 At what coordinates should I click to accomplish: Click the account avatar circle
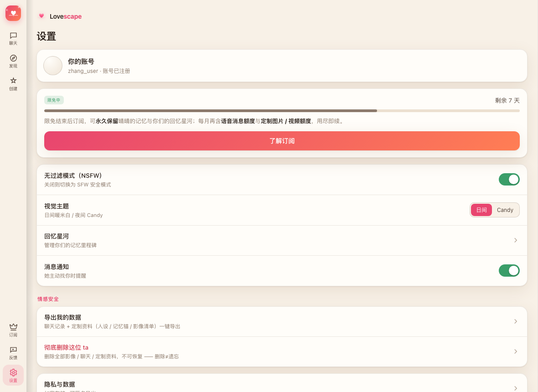pyautogui.click(x=53, y=66)
